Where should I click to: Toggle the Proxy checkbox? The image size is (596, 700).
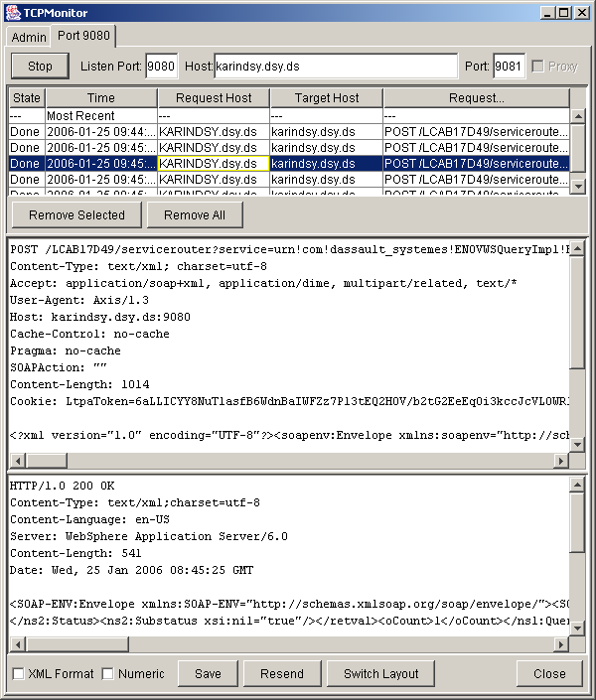point(538,67)
